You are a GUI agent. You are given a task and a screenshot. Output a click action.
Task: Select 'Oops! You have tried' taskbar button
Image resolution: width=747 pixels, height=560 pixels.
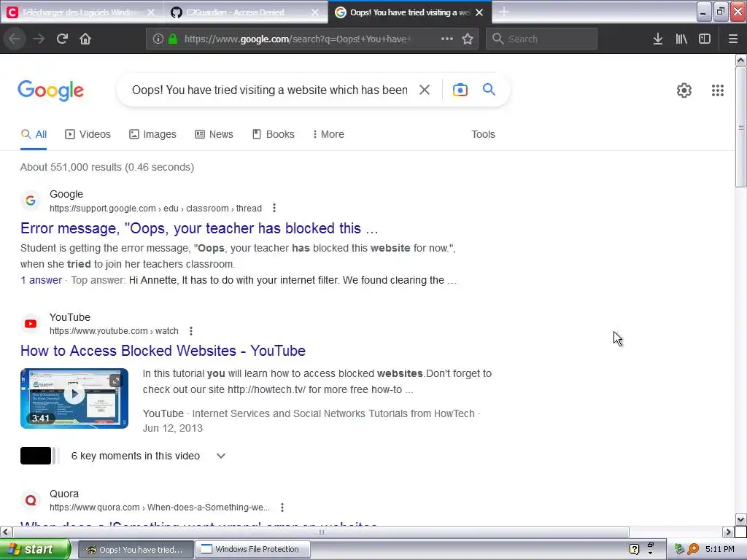coord(136,549)
